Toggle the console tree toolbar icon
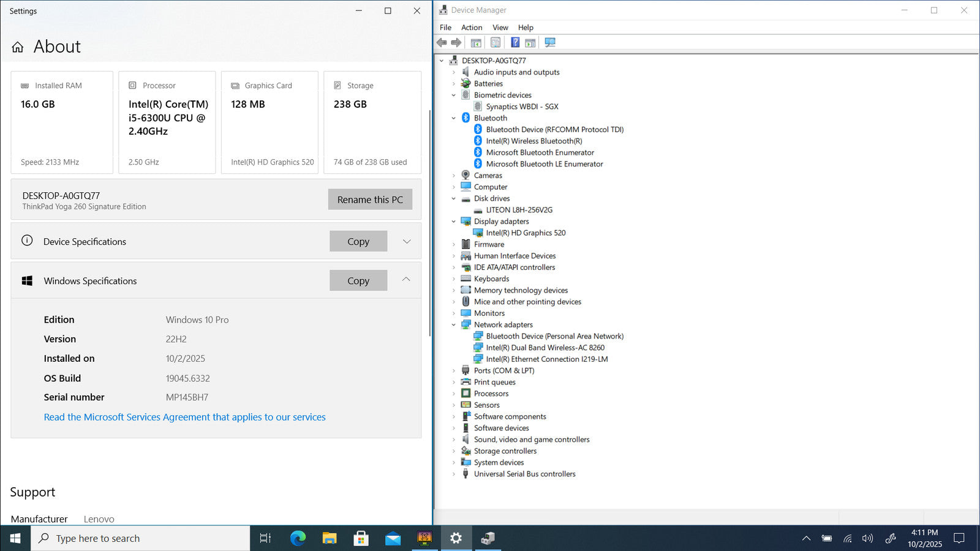980x551 pixels. click(476, 42)
